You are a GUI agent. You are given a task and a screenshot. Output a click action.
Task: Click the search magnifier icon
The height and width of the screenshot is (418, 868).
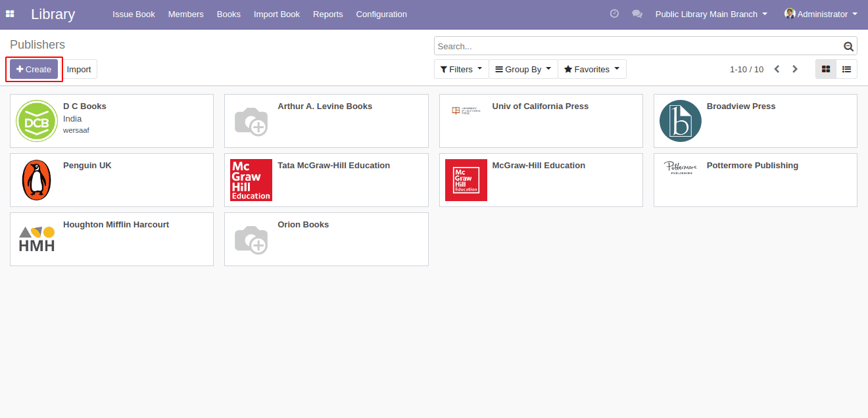click(x=848, y=47)
